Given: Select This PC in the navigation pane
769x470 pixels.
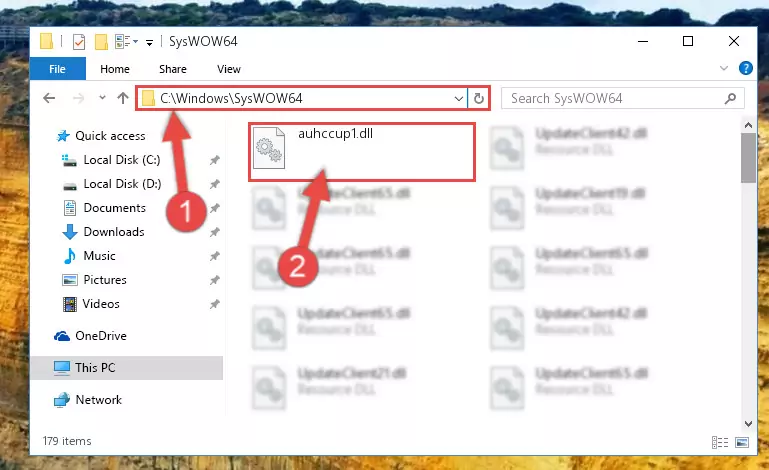Looking at the screenshot, I should pos(127,368).
